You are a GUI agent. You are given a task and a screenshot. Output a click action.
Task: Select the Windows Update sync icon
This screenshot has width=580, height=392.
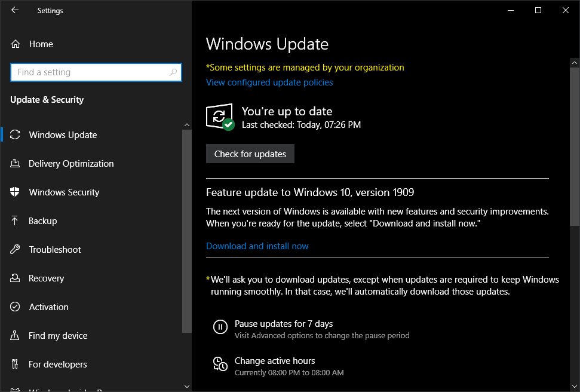tap(16, 134)
